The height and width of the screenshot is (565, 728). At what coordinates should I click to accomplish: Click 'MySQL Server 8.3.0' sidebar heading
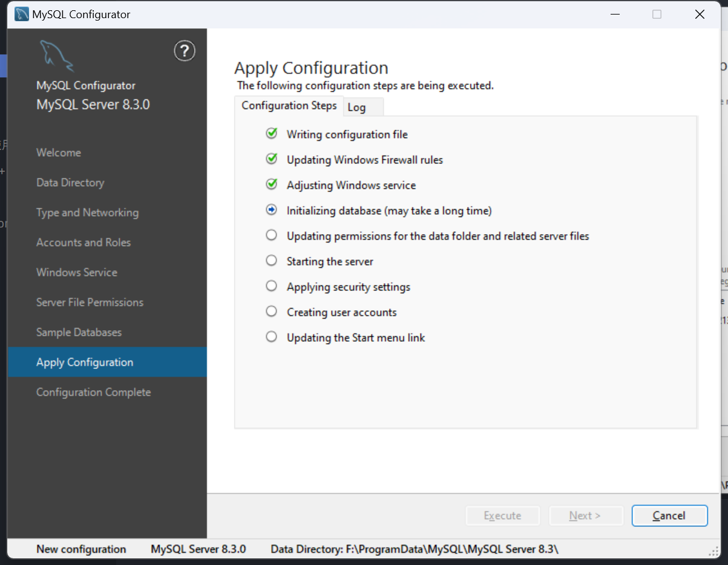click(x=93, y=104)
